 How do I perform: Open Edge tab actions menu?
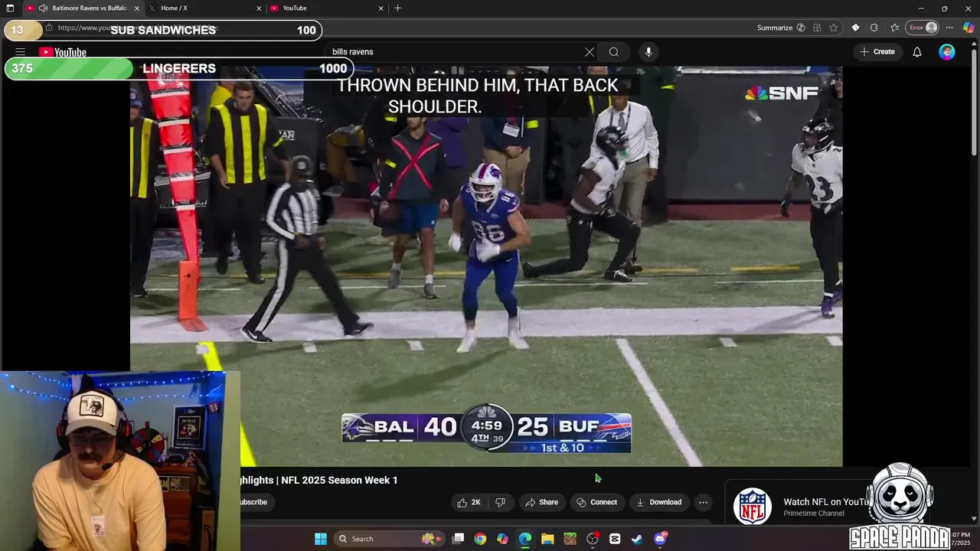tap(10, 8)
